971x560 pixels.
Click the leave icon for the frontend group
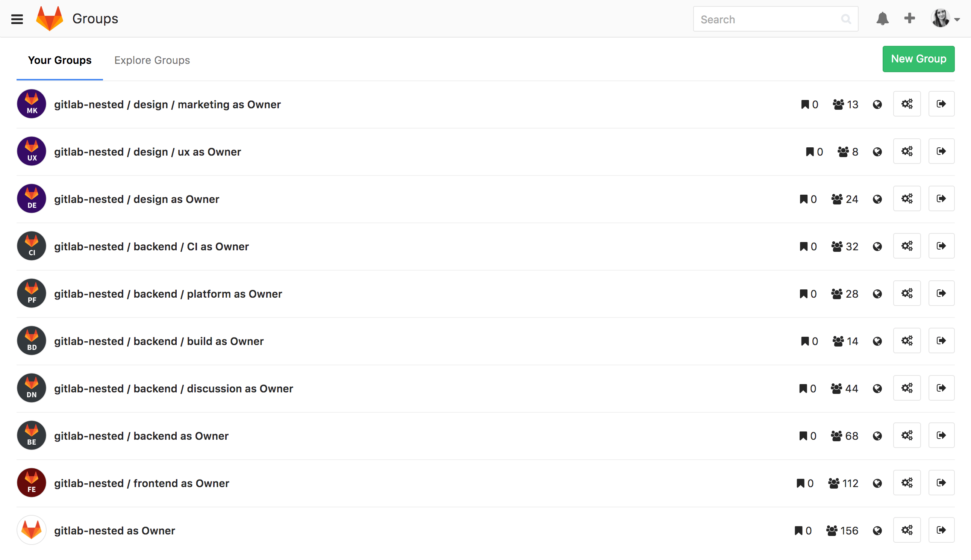(941, 483)
